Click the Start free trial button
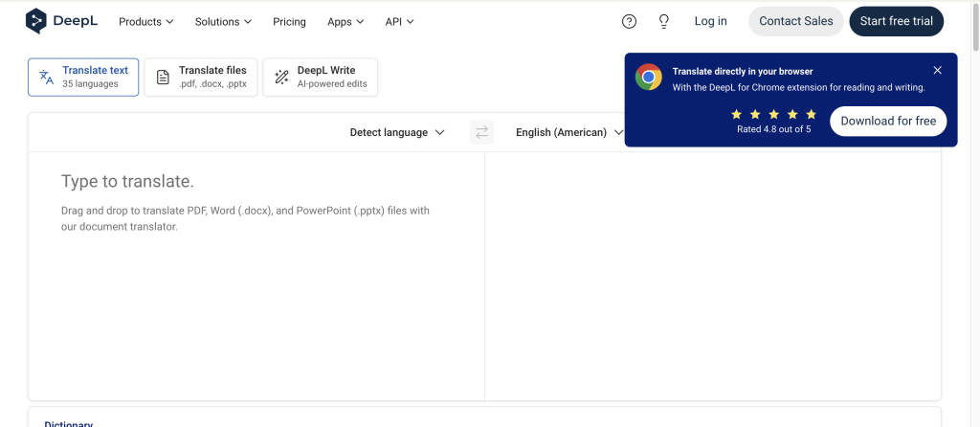The image size is (980, 427). [896, 21]
